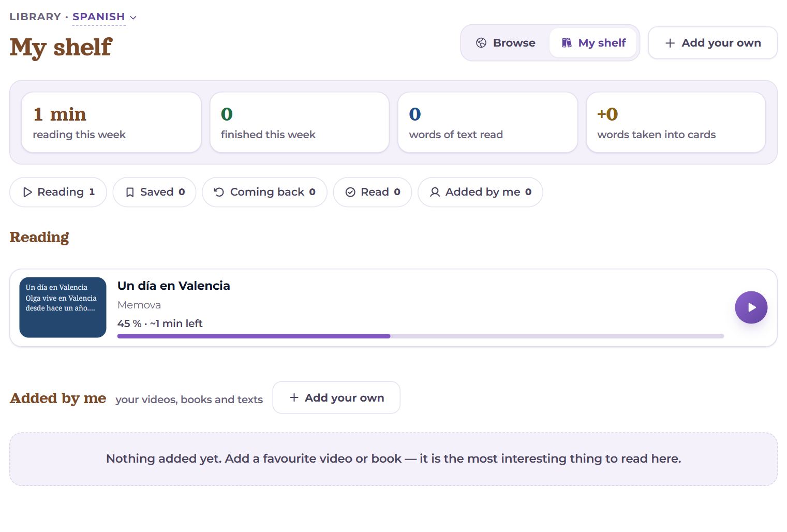Click the Reading section heading
This screenshot has height=532, width=787.
coord(39,237)
